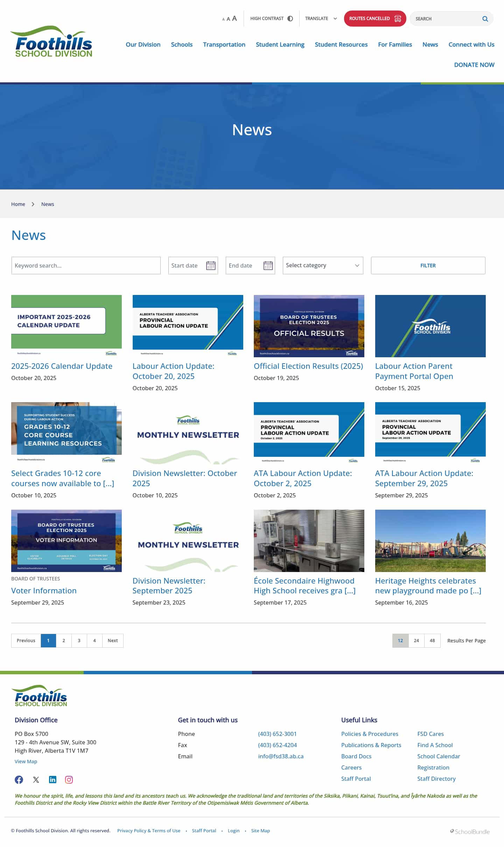This screenshot has height=847, width=504.
Task: Open the Student Learning menu
Action: [280, 44]
